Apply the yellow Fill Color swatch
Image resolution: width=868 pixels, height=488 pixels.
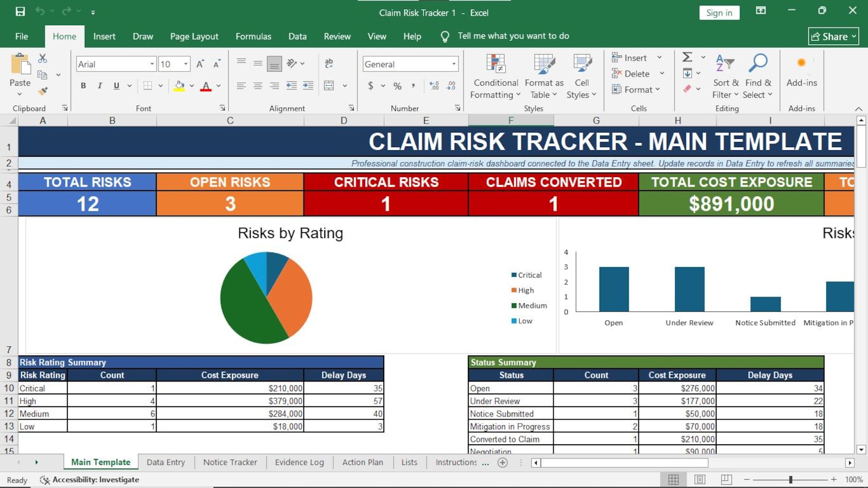tap(179, 86)
